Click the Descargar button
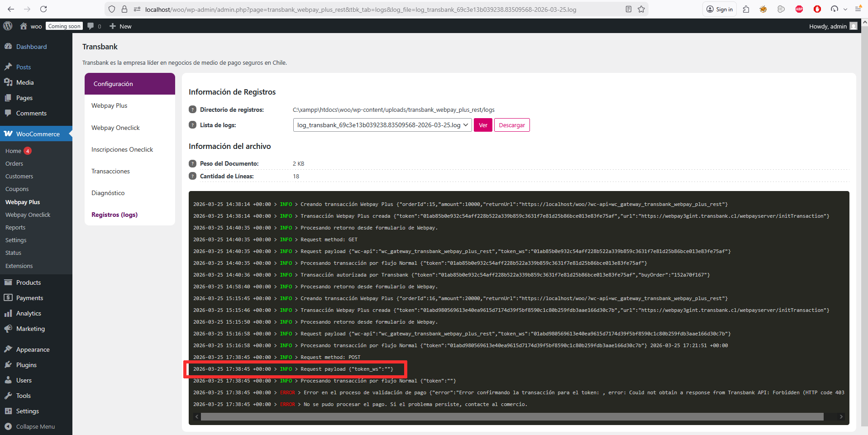This screenshot has height=435, width=868. point(512,125)
